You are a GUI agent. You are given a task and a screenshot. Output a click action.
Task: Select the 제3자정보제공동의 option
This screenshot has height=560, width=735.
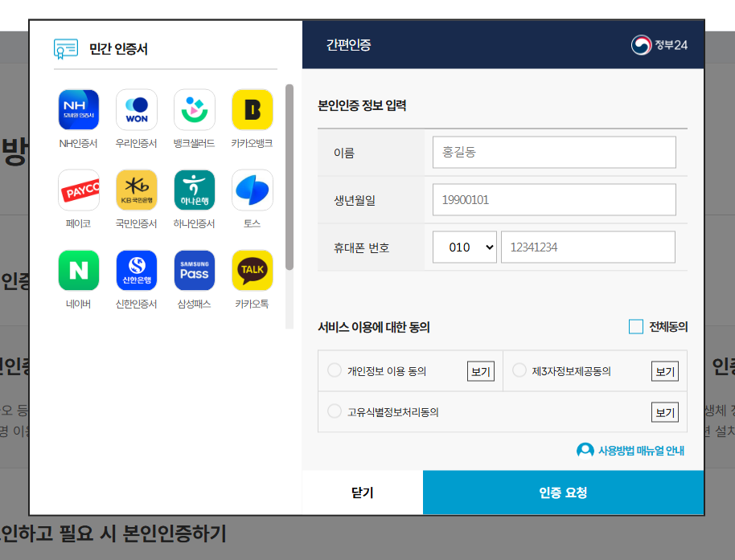coord(519,370)
